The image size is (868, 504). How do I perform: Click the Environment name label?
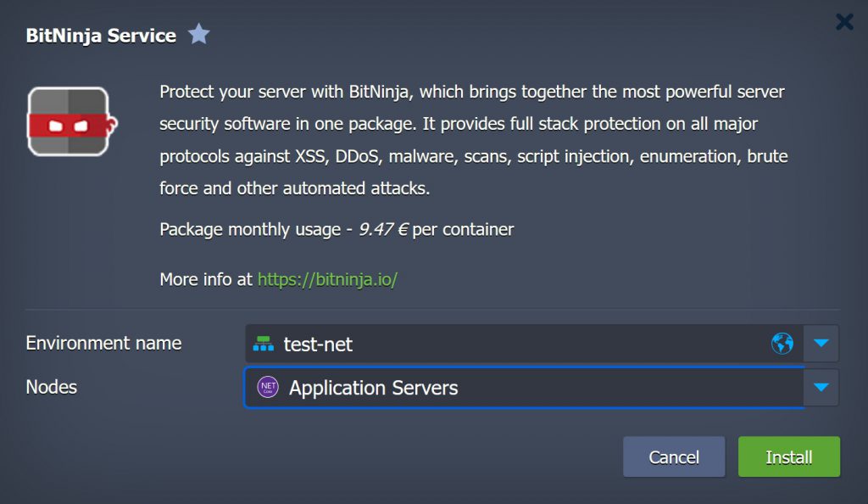103,343
